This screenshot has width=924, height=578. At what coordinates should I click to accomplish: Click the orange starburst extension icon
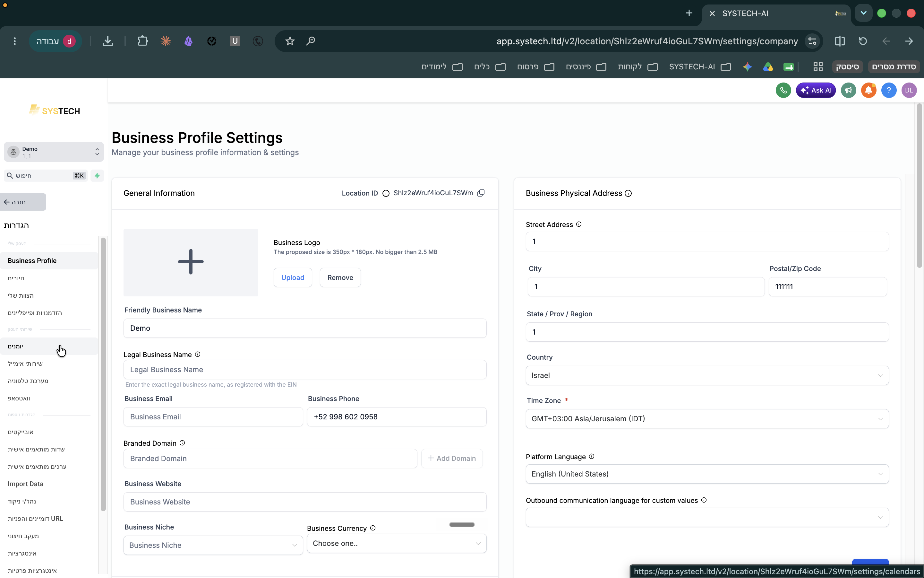tap(165, 41)
